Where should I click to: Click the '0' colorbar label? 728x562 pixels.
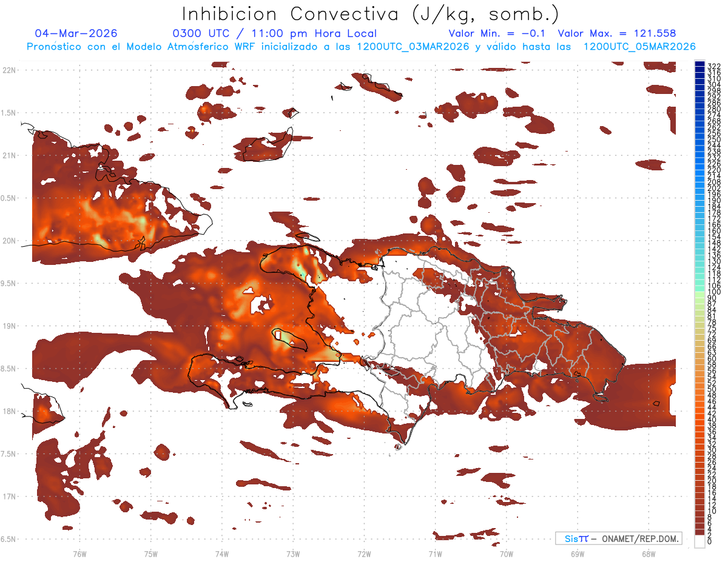710,541
